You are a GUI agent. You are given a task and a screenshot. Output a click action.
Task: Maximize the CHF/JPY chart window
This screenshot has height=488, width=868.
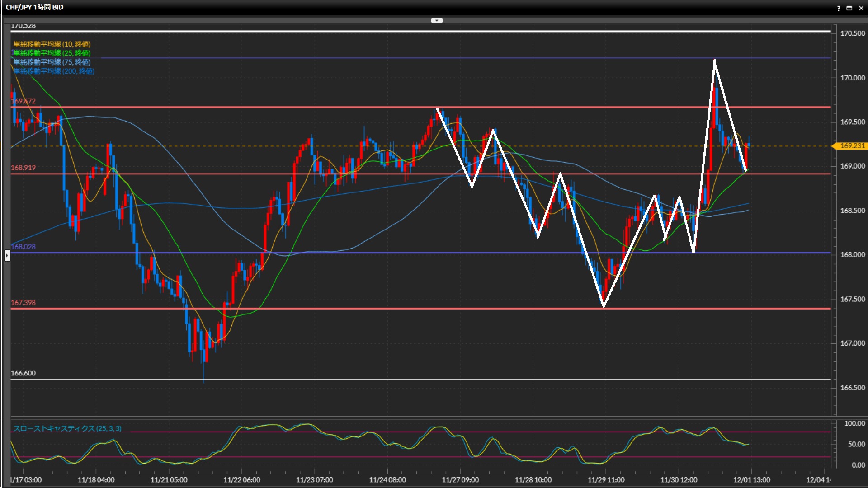(849, 8)
